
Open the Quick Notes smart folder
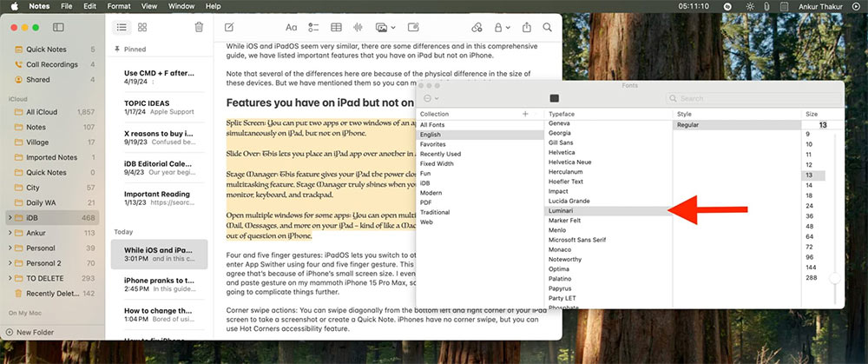pos(54,50)
